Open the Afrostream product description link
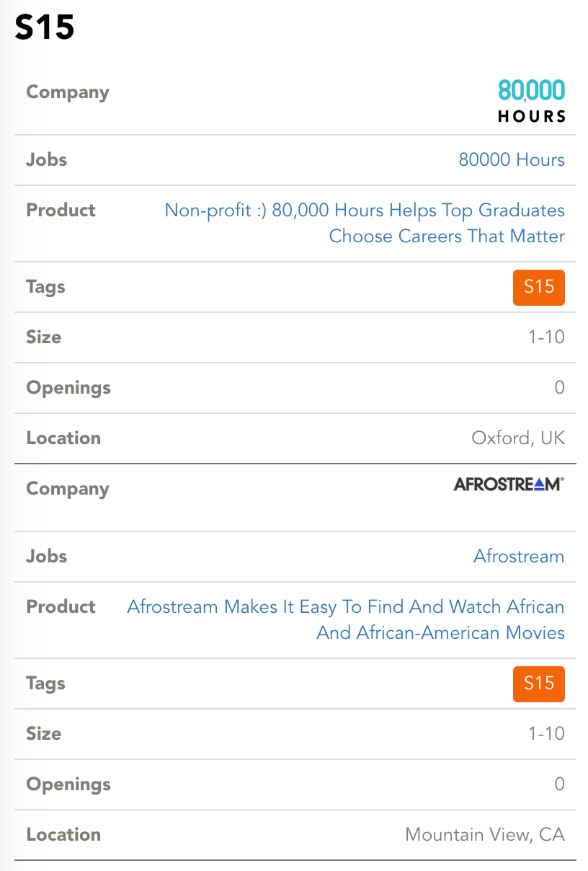The image size is (588, 871). coord(346,619)
